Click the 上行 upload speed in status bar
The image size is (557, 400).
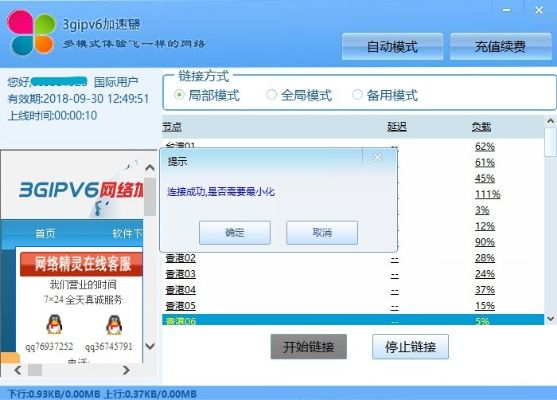point(151,394)
